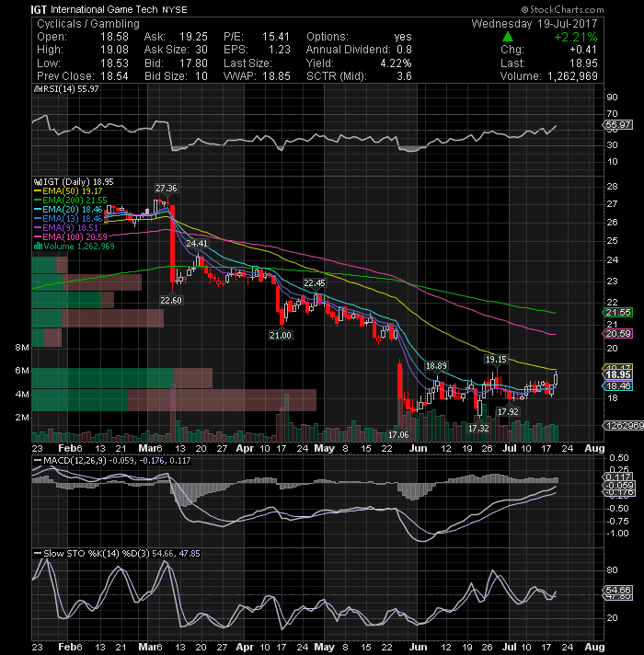Image resolution: width=644 pixels, height=655 pixels.
Task: Click the VWAP value 18.85
Action: pos(276,76)
